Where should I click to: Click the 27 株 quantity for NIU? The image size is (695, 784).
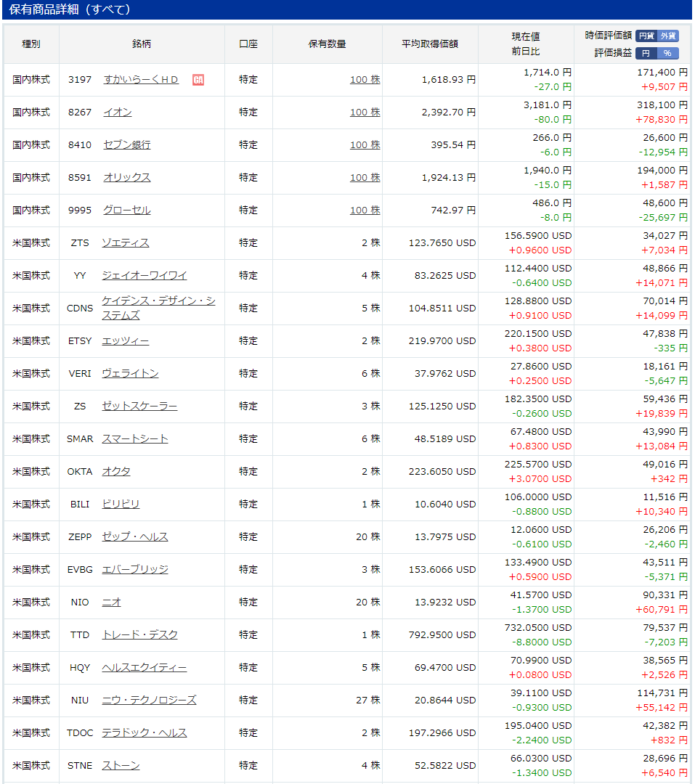[368, 700]
